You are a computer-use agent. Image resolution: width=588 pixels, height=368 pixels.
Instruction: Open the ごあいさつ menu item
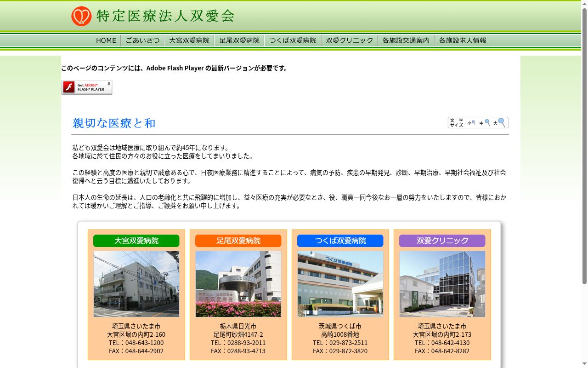point(143,40)
